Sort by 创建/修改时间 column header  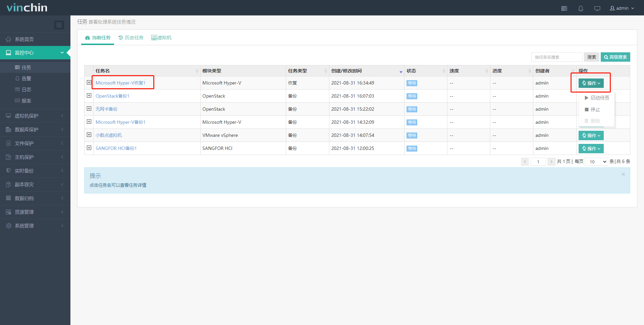pyautogui.click(x=367, y=71)
